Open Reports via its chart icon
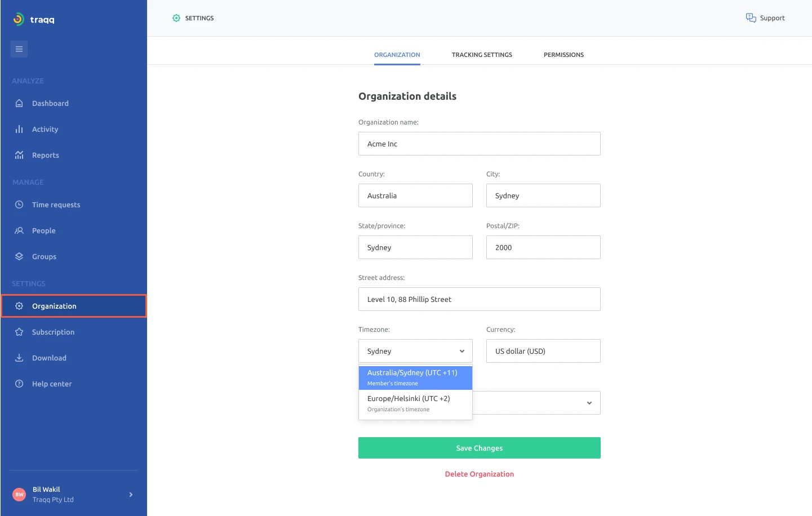 tap(19, 155)
